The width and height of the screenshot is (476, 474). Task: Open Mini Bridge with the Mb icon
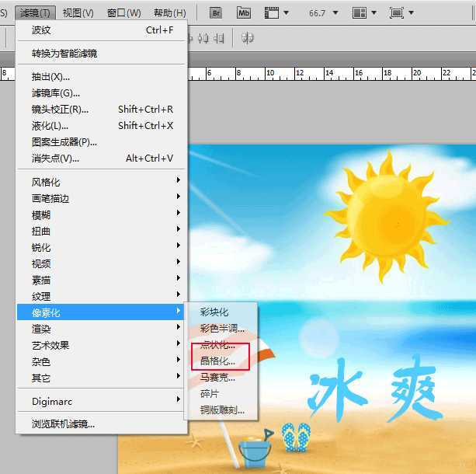point(244,12)
